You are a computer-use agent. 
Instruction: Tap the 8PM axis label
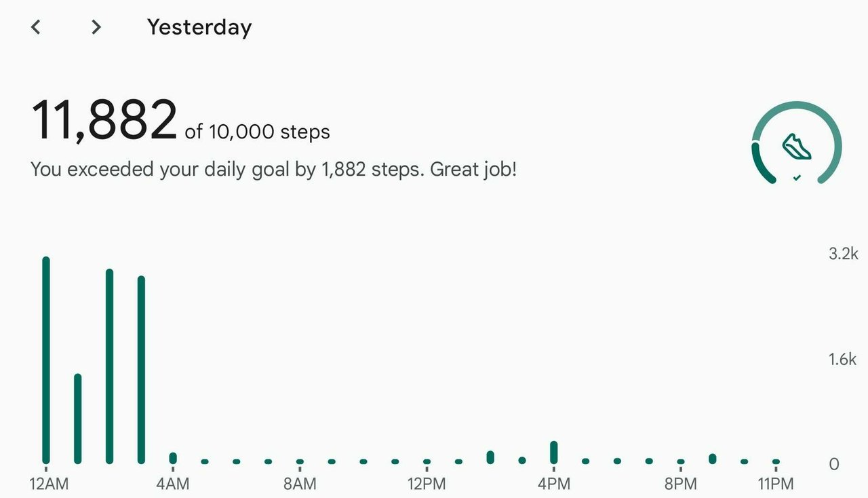point(681,484)
